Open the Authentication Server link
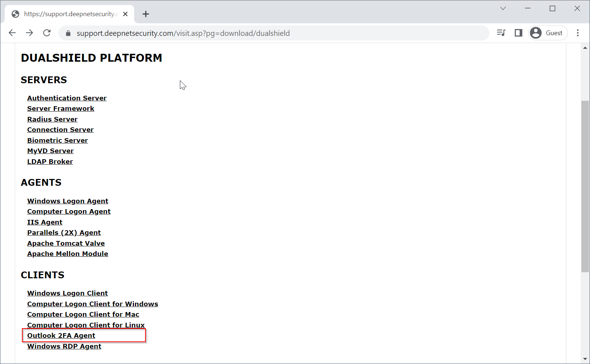This screenshot has height=364, width=590. 67,98
